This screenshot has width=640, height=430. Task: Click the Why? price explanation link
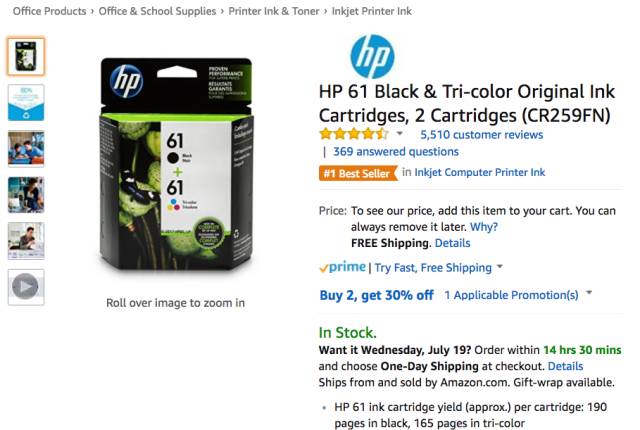[484, 227]
